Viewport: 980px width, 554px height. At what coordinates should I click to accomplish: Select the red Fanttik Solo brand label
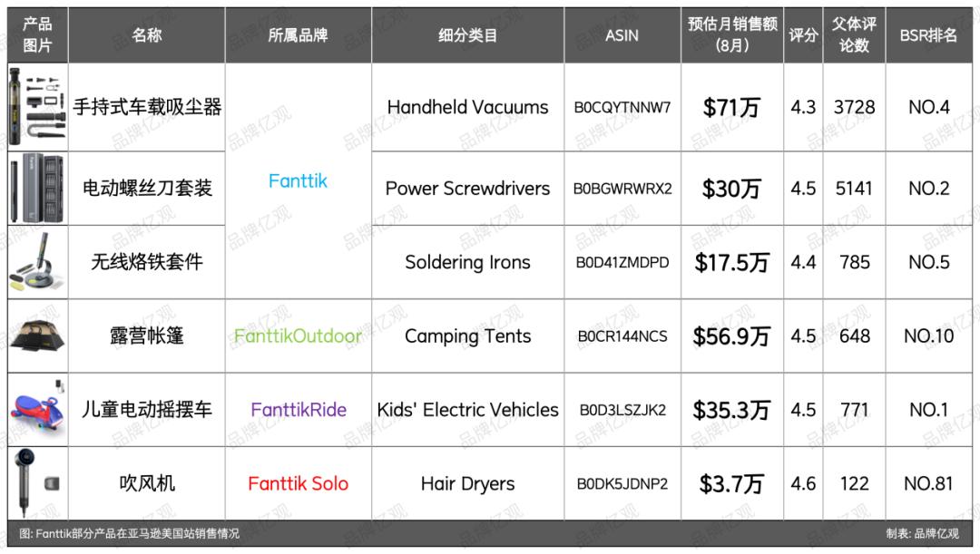[x=298, y=483]
